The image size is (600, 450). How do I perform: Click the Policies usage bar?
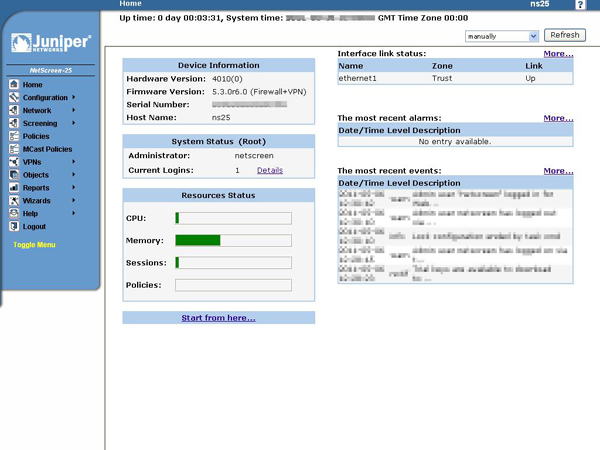tap(233, 285)
